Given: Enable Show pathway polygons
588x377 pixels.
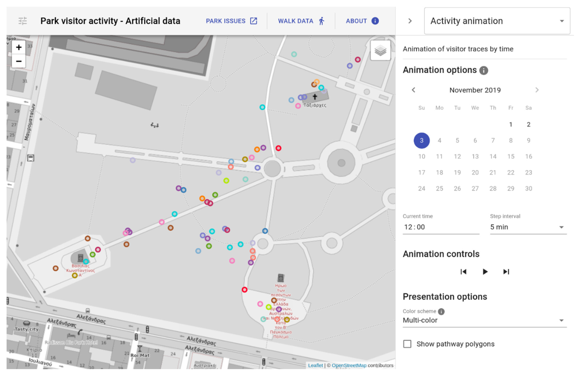Looking at the screenshot, I should 407,344.
